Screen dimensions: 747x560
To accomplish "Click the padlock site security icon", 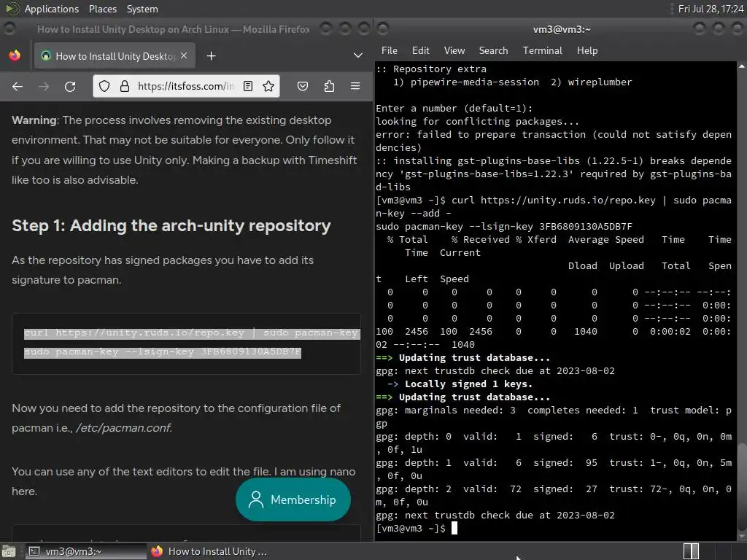I will pyautogui.click(x=124, y=86).
